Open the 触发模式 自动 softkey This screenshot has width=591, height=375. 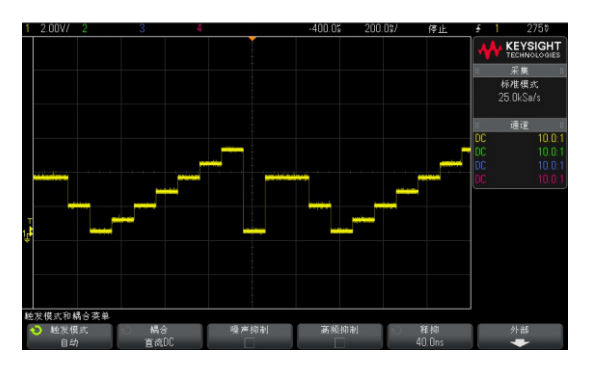pyautogui.click(x=70, y=336)
